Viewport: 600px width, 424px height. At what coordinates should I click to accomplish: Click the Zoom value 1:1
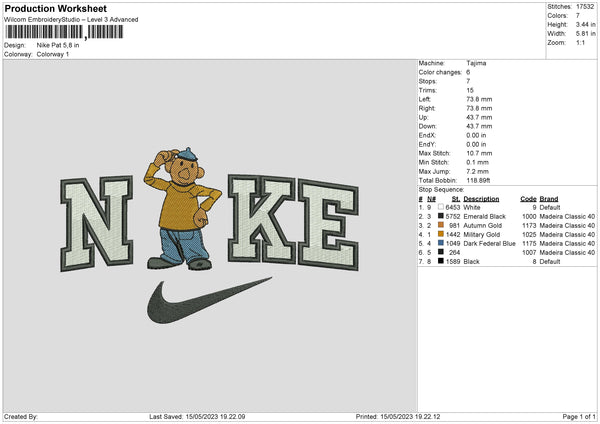580,42
